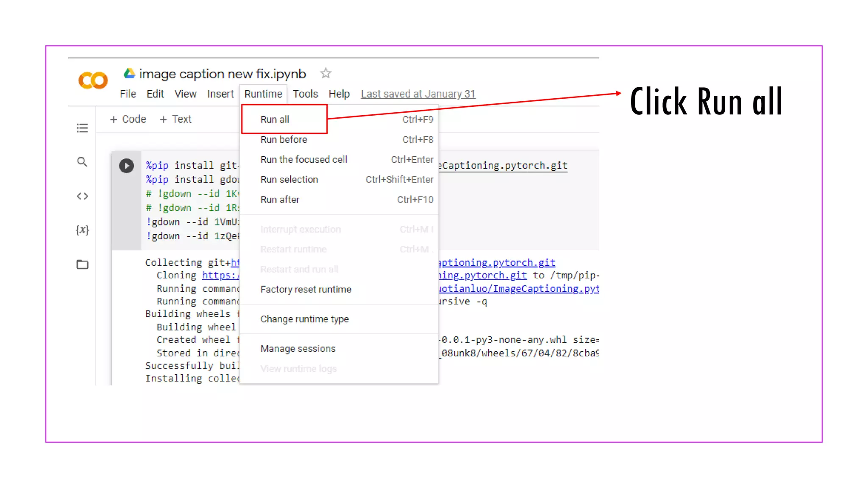The height and width of the screenshot is (488, 868).
Task: Click the notebook title image caption new fix.ipynb
Action: 222,74
